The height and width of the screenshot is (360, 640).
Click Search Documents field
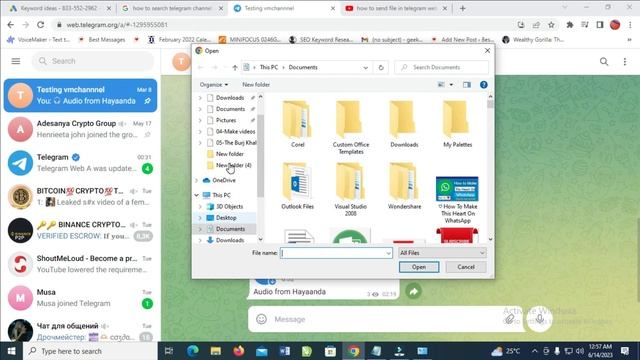click(442, 67)
